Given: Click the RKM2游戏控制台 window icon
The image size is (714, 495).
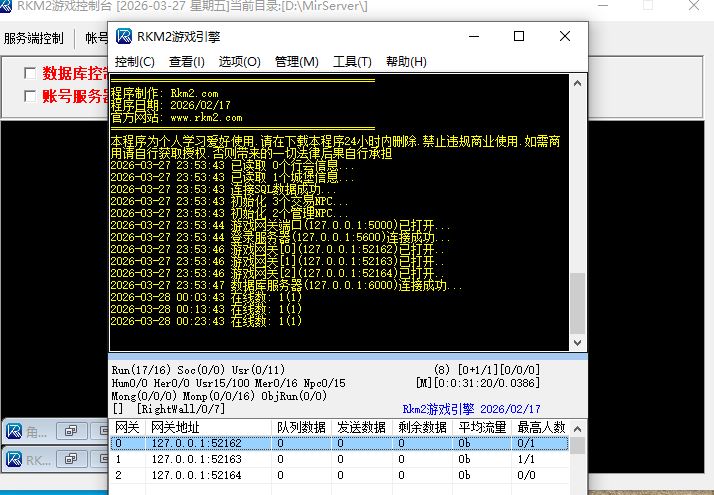Looking at the screenshot, I should [10, 7].
